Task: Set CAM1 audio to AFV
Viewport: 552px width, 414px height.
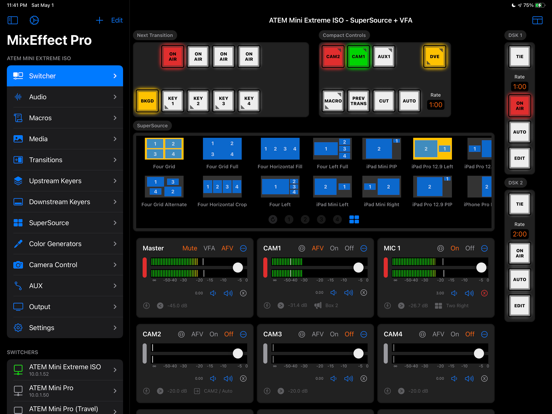Action: 318,248
